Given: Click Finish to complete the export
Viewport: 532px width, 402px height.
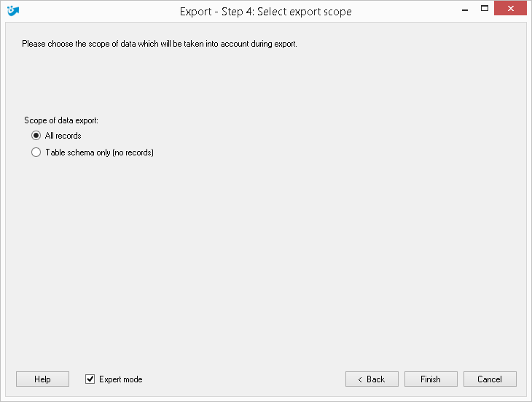Looking at the screenshot, I should (431, 379).
